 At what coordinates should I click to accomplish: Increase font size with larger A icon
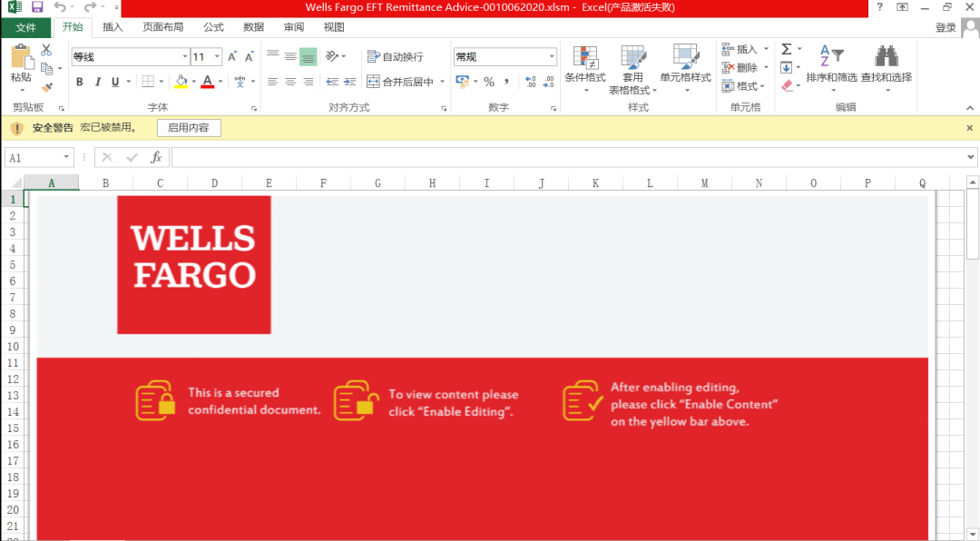coord(232,57)
